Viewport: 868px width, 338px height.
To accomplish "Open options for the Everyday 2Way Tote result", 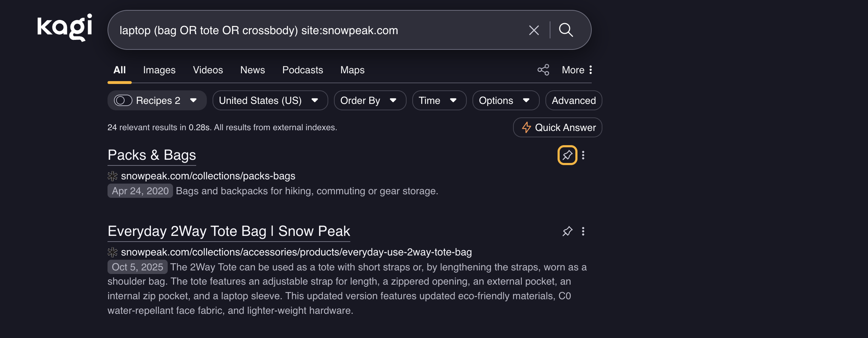I will point(583,231).
